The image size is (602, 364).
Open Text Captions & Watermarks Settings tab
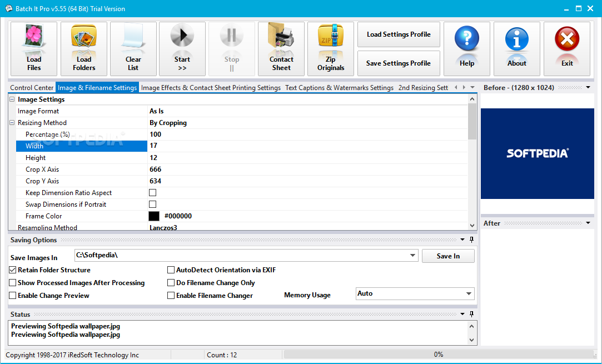coord(339,88)
